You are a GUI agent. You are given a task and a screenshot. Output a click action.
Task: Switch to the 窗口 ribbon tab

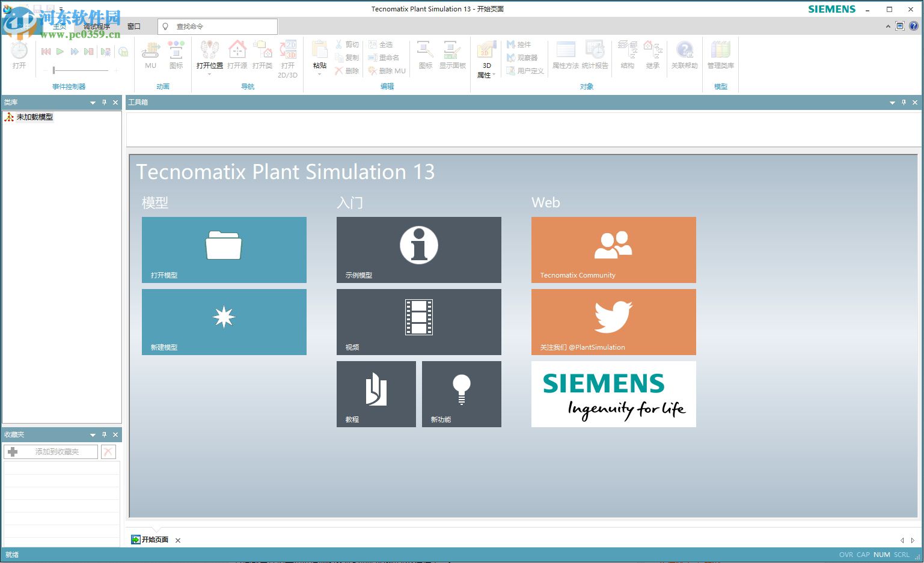pyautogui.click(x=133, y=26)
